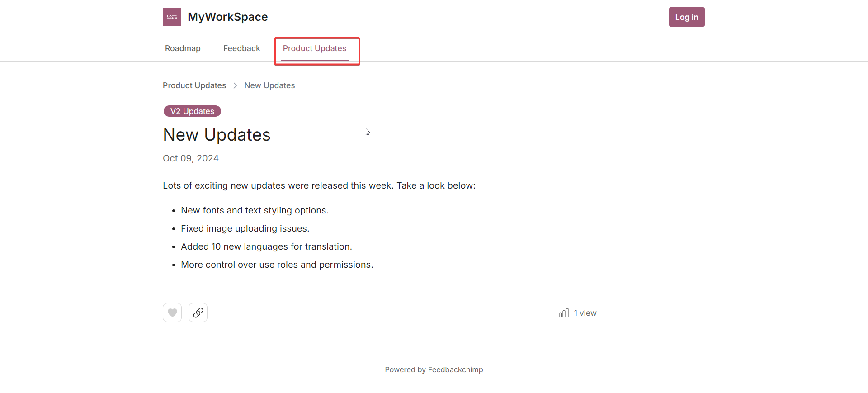Viewport: 868px width, 393px height.
Task: Click the MyWorkSpace title text
Action: click(x=228, y=17)
